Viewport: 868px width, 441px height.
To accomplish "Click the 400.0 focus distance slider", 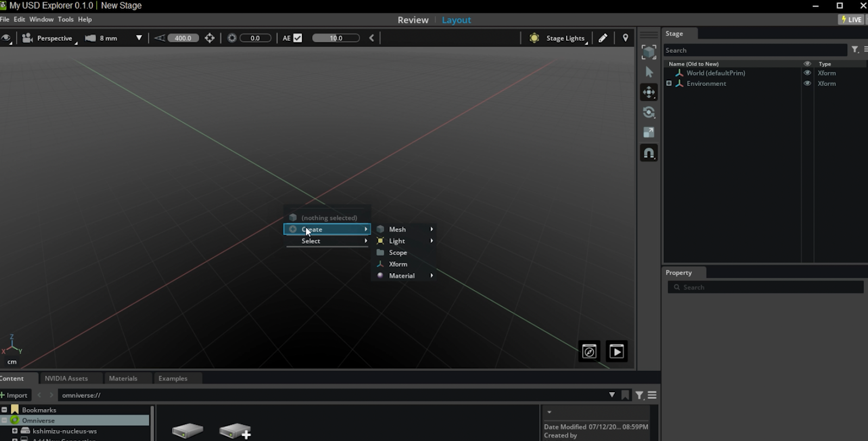I will coord(183,38).
